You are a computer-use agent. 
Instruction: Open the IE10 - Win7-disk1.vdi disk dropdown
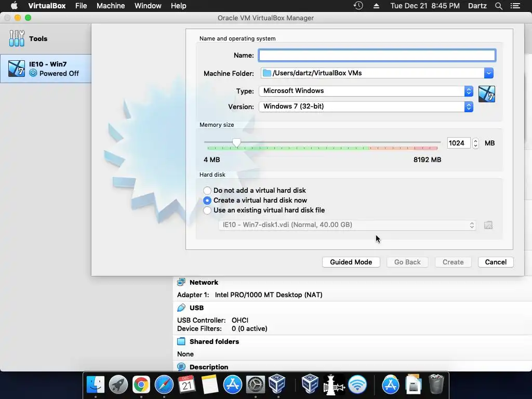[x=347, y=225]
